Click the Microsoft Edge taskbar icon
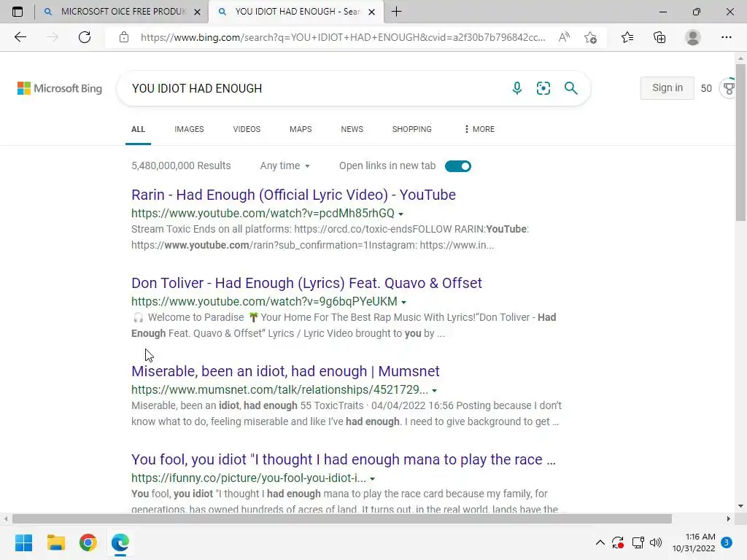 point(120,542)
